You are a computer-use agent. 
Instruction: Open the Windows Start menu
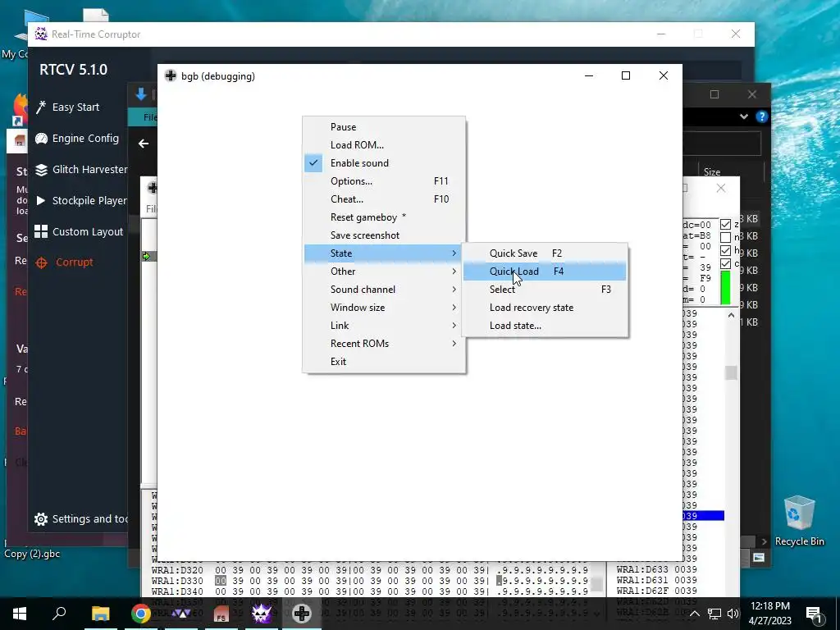20,614
